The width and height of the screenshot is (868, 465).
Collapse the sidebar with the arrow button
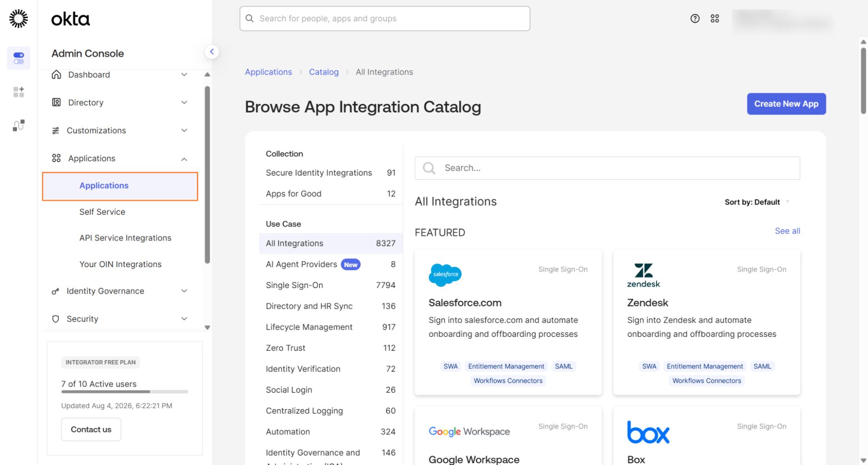(x=211, y=52)
